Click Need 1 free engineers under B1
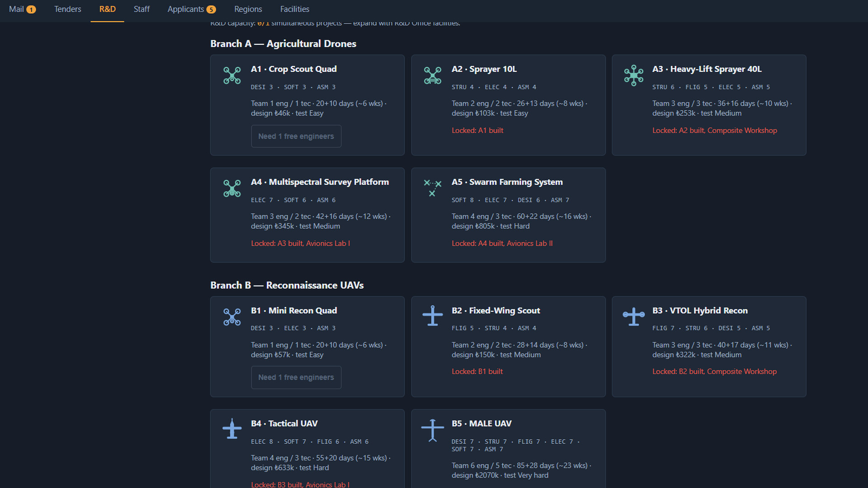The width and height of the screenshot is (868, 488). click(296, 377)
